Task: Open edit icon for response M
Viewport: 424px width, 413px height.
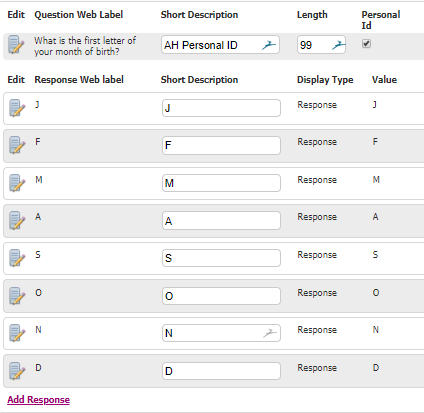Action: (x=17, y=183)
